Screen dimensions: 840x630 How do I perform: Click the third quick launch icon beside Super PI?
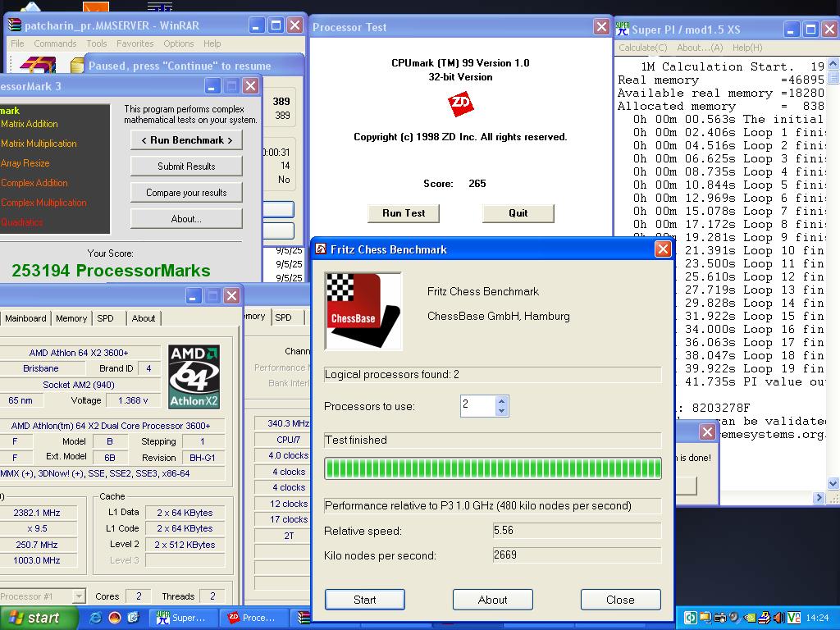[x=134, y=618]
